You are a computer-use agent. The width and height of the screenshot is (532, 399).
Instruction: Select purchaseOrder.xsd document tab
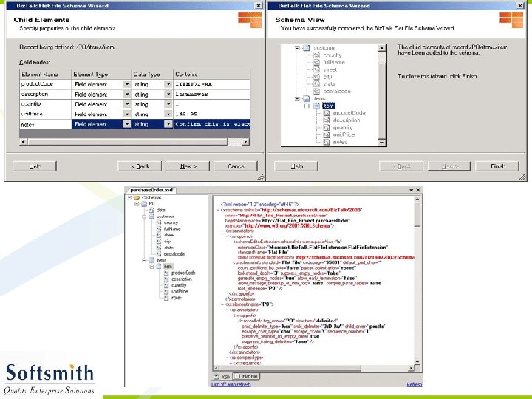152,190
